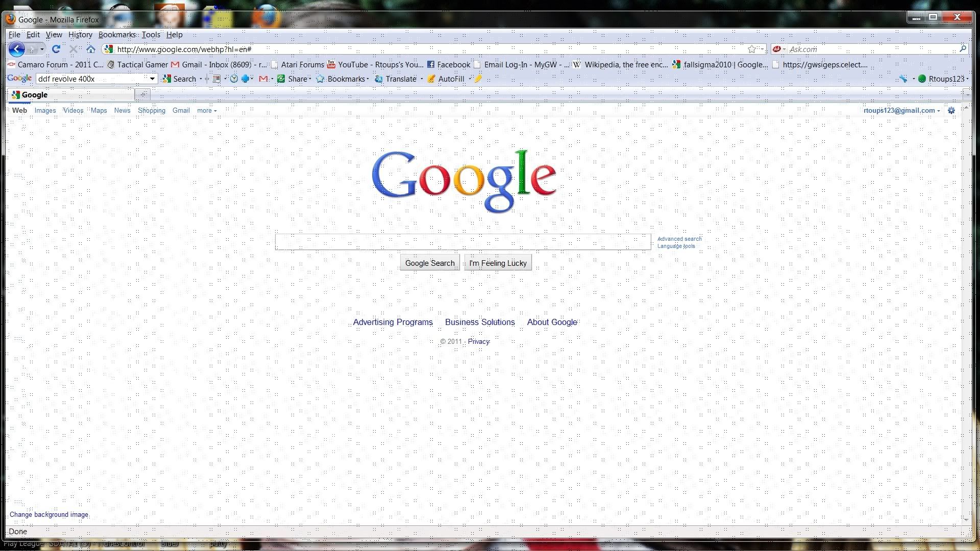Open the Ask.com search engine selector
The image size is (980, 551).
pos(779,49)
